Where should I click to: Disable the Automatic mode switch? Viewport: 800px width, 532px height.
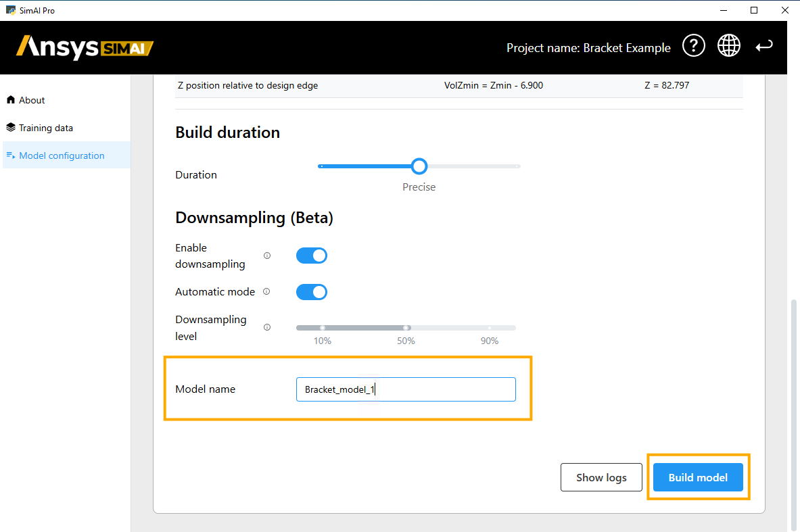coord(312,292)
